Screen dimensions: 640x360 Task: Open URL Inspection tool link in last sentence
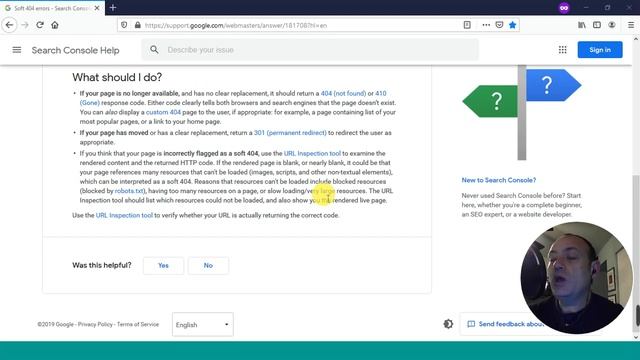tap(124, 215)
